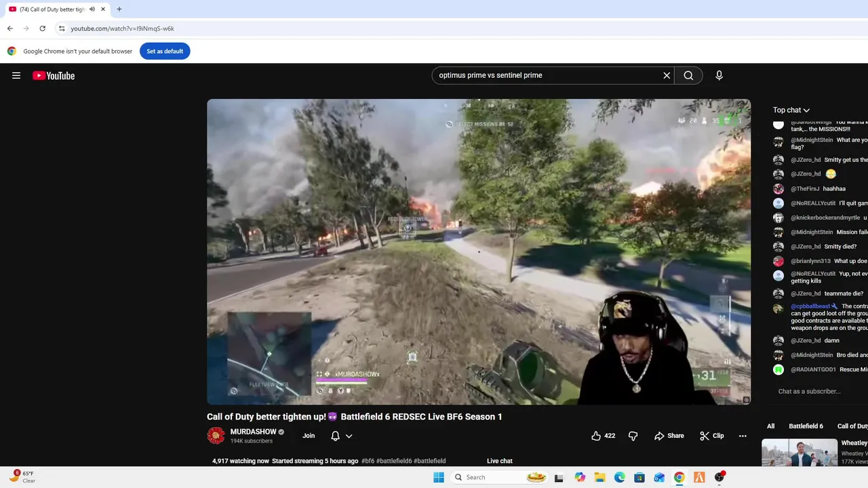Image resolution: width=868 pixels, height=488 pixels.
Task: Select the All filter chip
Action: [770, 426]
